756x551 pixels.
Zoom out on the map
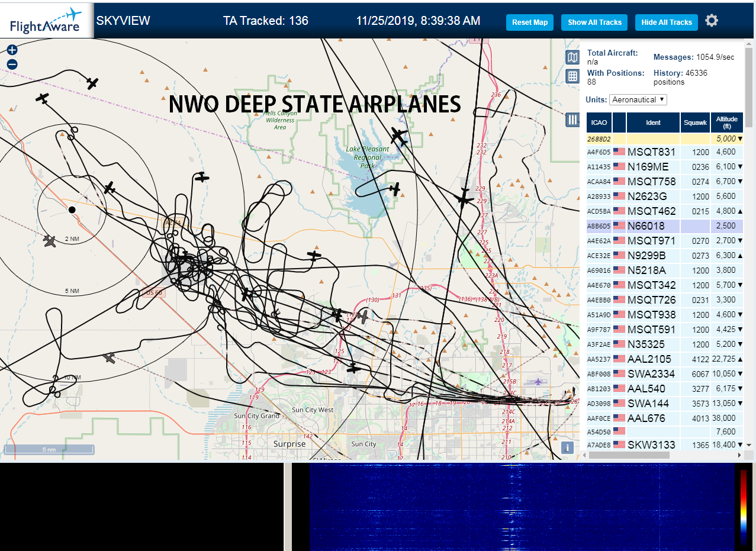coord(12,65)
